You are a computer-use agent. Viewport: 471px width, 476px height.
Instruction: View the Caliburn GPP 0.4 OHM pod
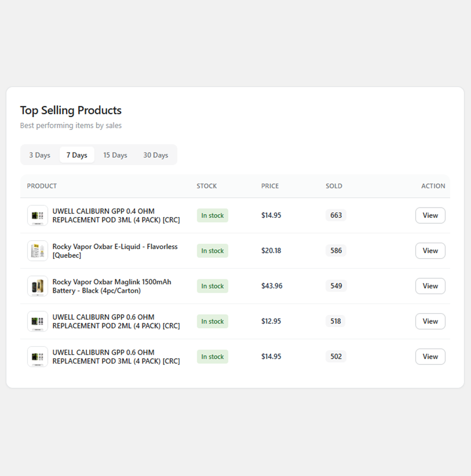pyautogui.click(x=430, y=215)
